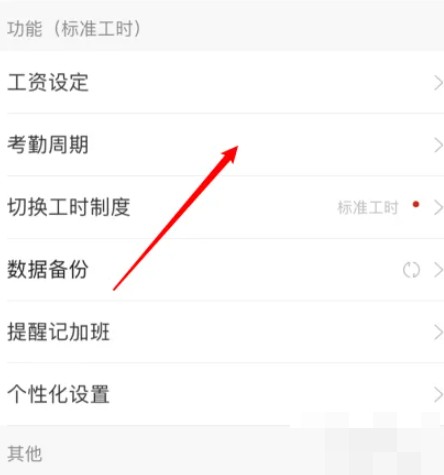Screen dimensions: 444x475
Task: Expand 切换工时制度 via its right chevron
Action: pos(438,208)
